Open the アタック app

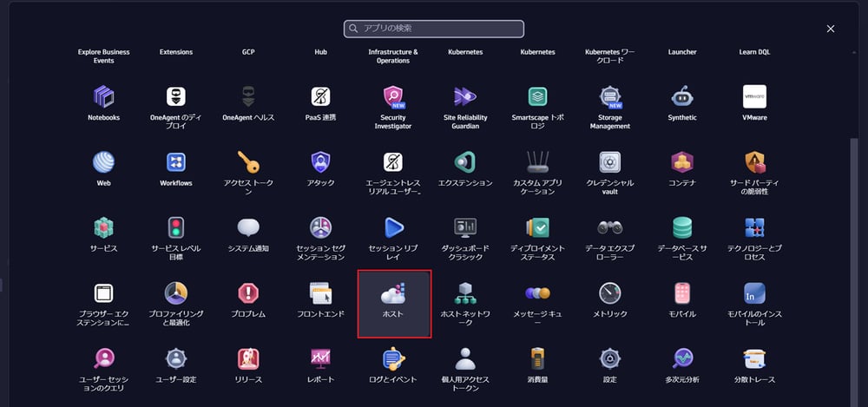[320, 171]
